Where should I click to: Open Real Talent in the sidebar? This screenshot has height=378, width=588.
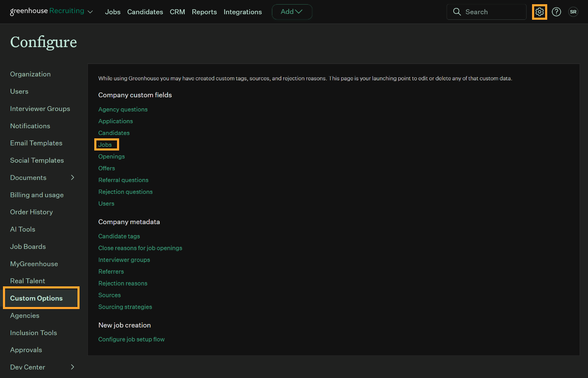point(27,281)
